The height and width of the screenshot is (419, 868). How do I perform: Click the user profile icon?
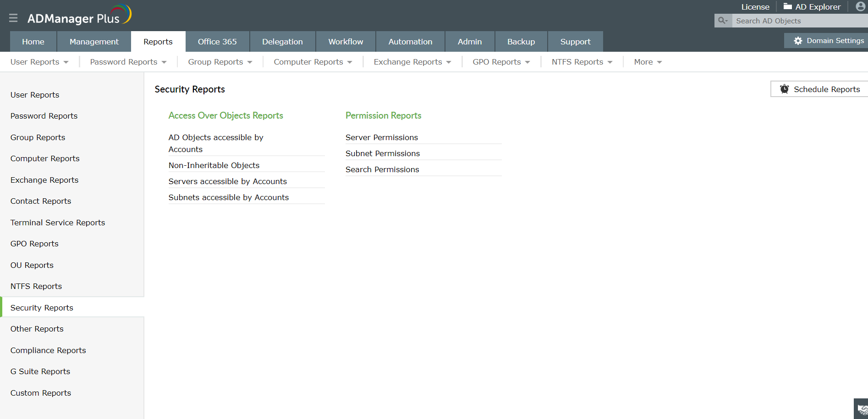859,6
